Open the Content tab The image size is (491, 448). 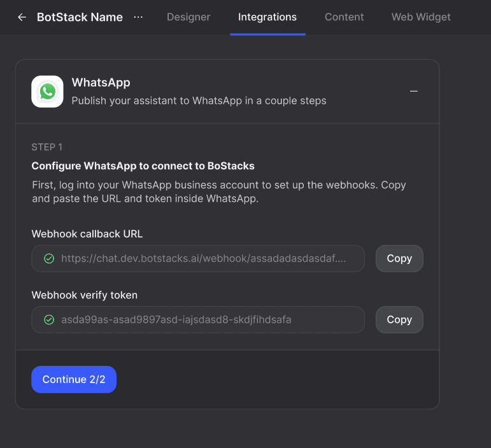[x=344, y=17]
